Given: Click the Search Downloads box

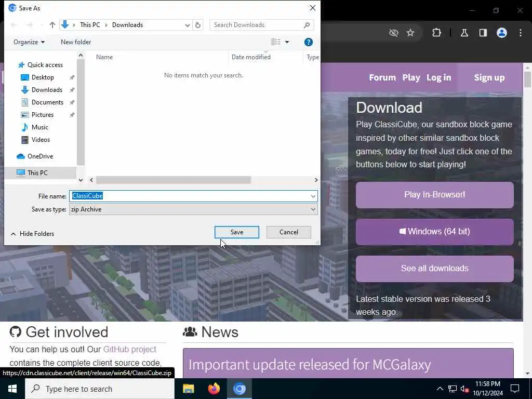Looking at the screenshot, I should point(261,25).
